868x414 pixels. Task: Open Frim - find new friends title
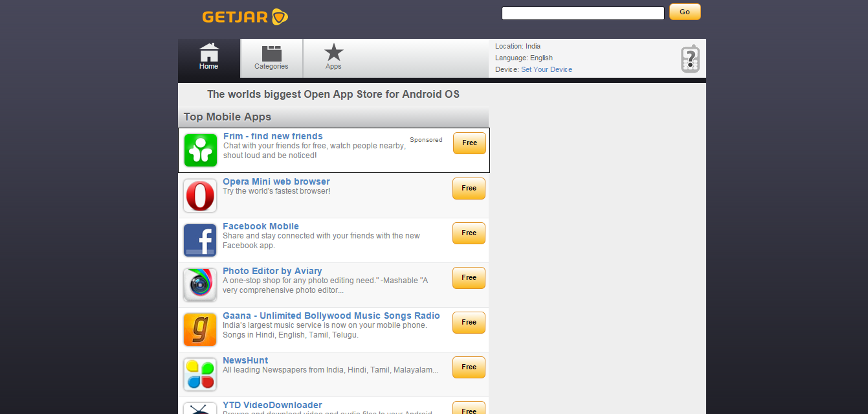(273, 136)
